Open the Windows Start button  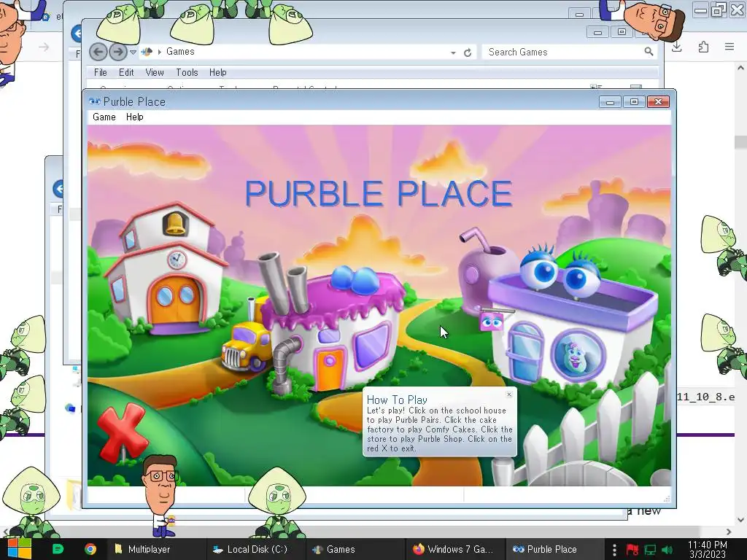tap(20, 549)
